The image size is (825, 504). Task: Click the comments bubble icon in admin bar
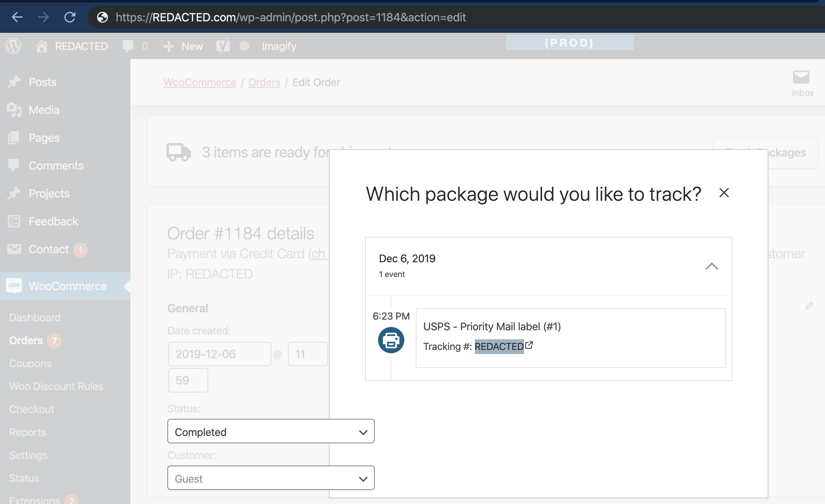click(128, 46)
